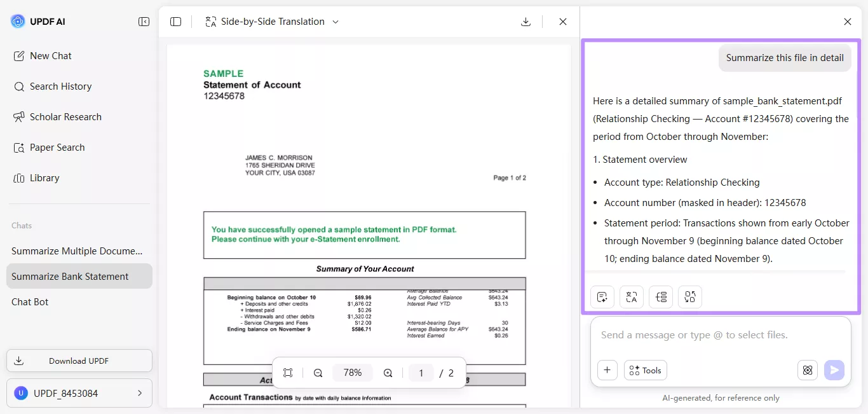Click the 'Ending balance on November 9' row

(x=299, y=329)
